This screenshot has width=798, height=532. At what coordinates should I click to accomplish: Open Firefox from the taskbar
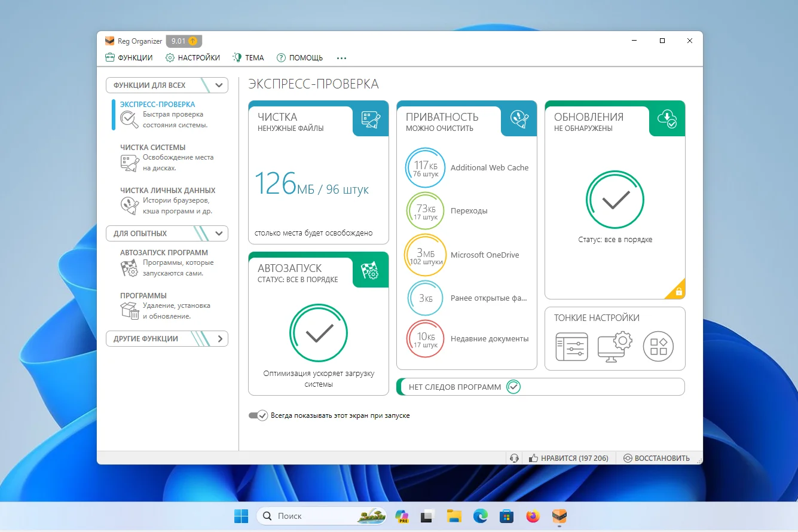(533, 516)
